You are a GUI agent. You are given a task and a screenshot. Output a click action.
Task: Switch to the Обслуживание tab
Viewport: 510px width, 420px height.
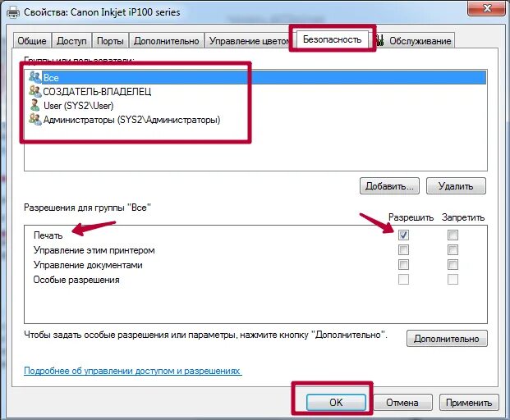pyautogui.click(x=414, y=41)
